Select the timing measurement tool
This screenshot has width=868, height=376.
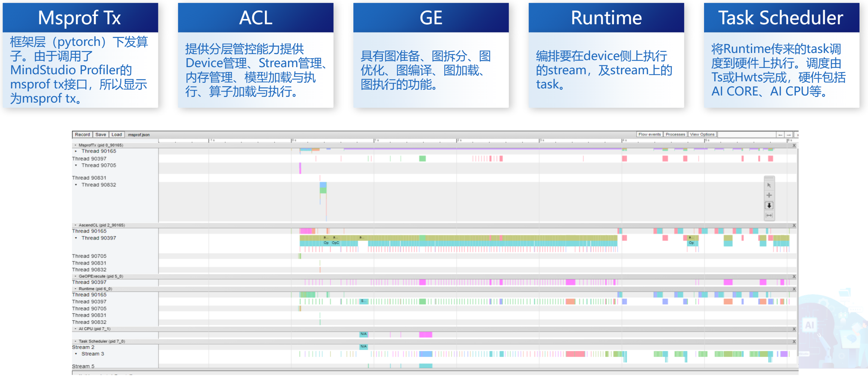point(769,216)
